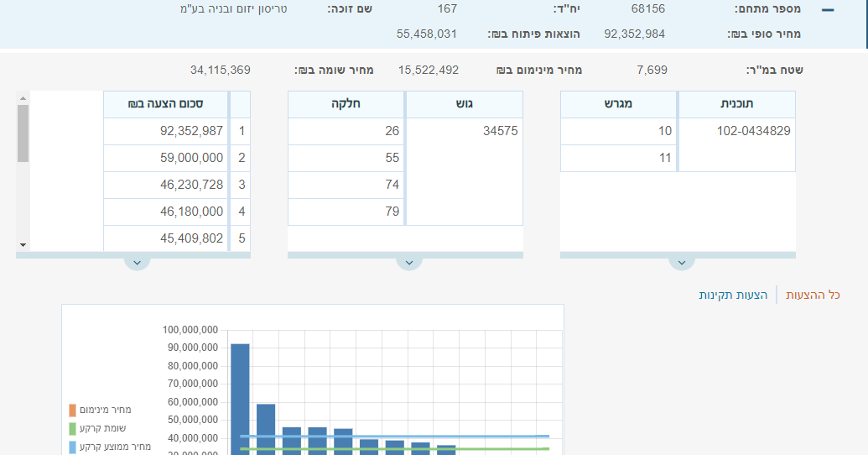868x455 pixels.
Task: Click the scroll-down arrow of the bids list
Action: [x=23, y=244]
